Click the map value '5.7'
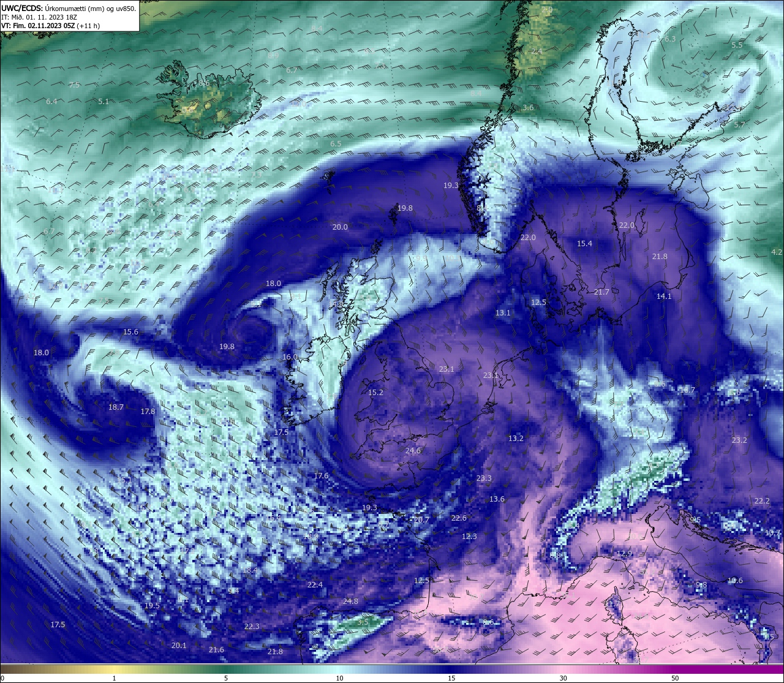Image resolution: width=784 pixels, height=683 pixels. 739,124
